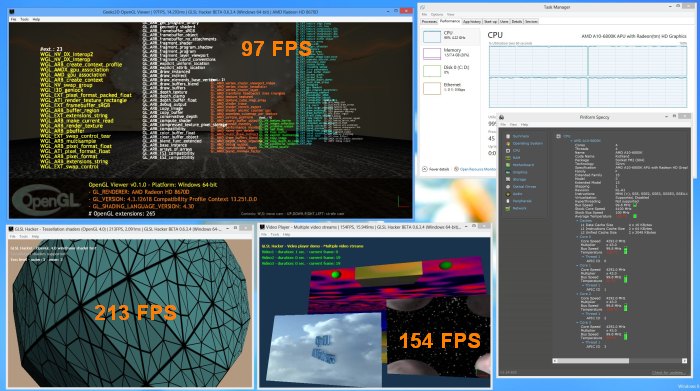Click the 'Optical Drives' label in Speccy
This screenshot has height=391, width=700.
[525, 187]
